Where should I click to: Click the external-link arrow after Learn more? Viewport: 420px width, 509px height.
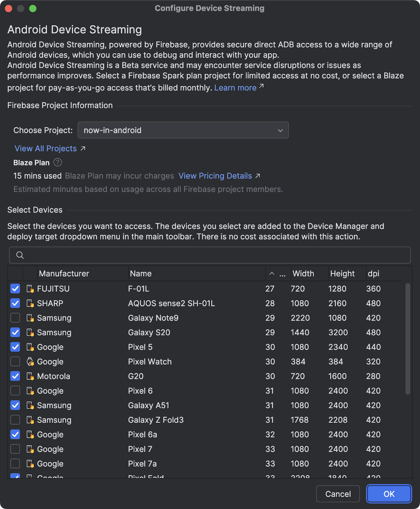[x=261, y=86]
